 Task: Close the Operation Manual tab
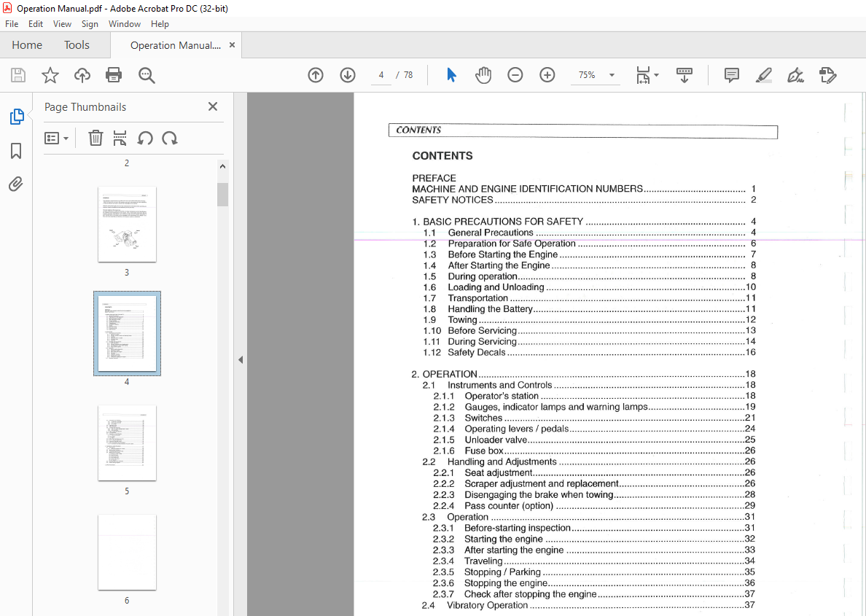232,44
